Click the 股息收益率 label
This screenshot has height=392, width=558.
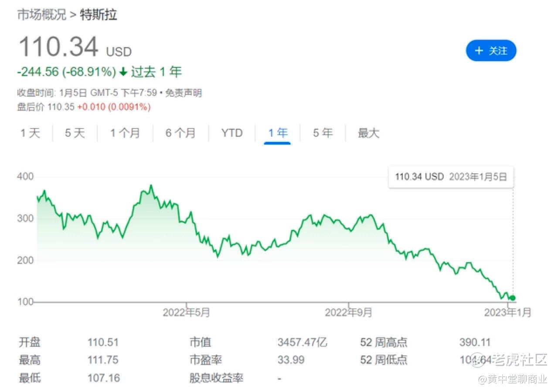216,378
